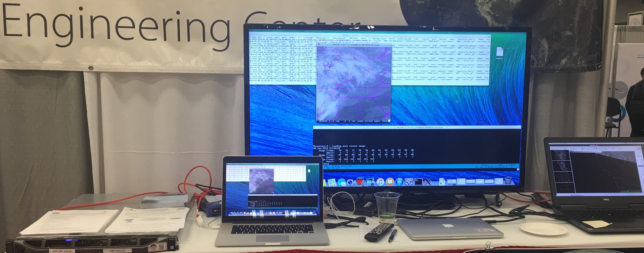The height and width of the screenshot is (253, 644).
Task: Minimize the McIDAS-X satellite image window
Action: [322, 44]
